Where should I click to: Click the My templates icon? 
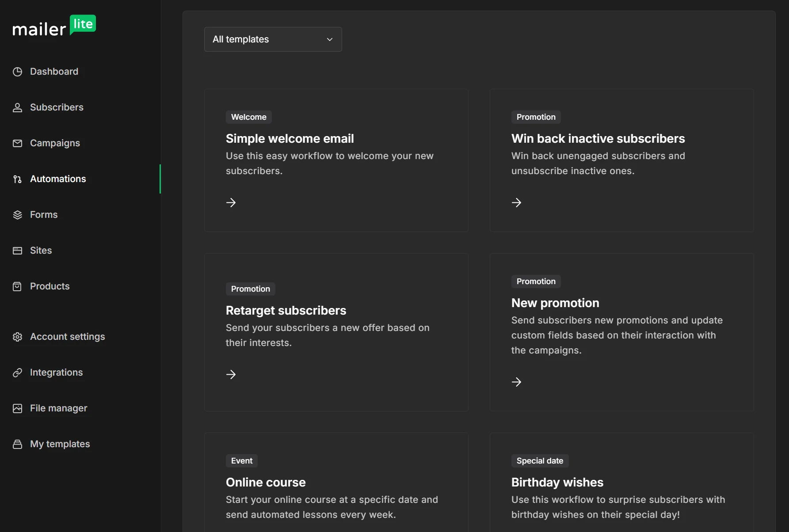click(17, 444)
